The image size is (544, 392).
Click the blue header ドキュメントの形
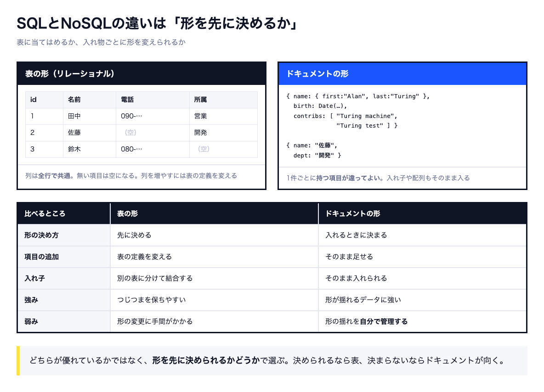click(402, 74)
